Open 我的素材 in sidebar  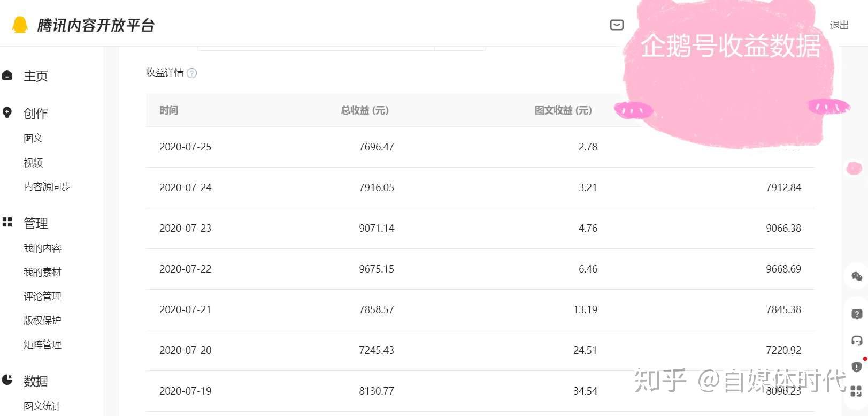coord(42,272)
